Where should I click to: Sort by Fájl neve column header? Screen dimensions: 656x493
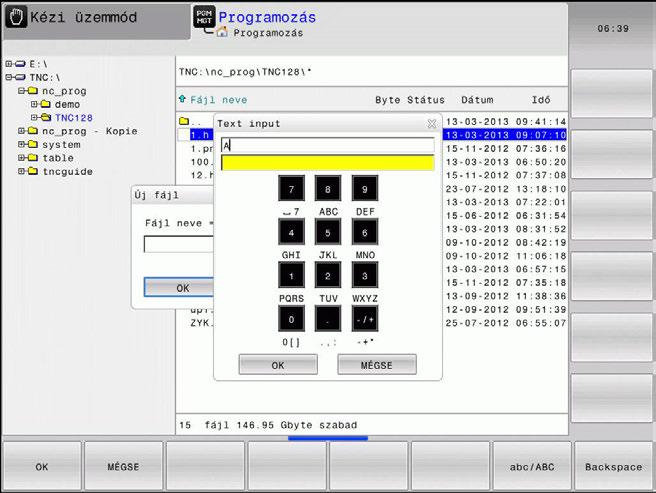(218, 100)
